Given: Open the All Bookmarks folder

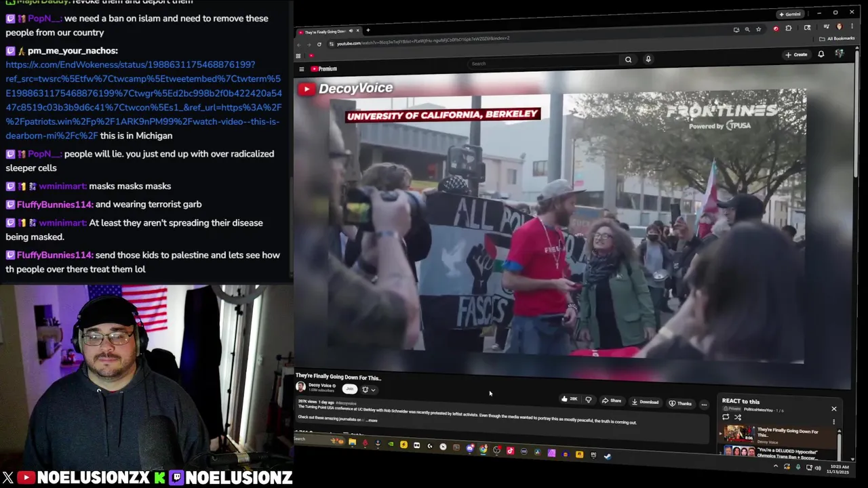Looking at the screenshot, I should tap(837, 39).
